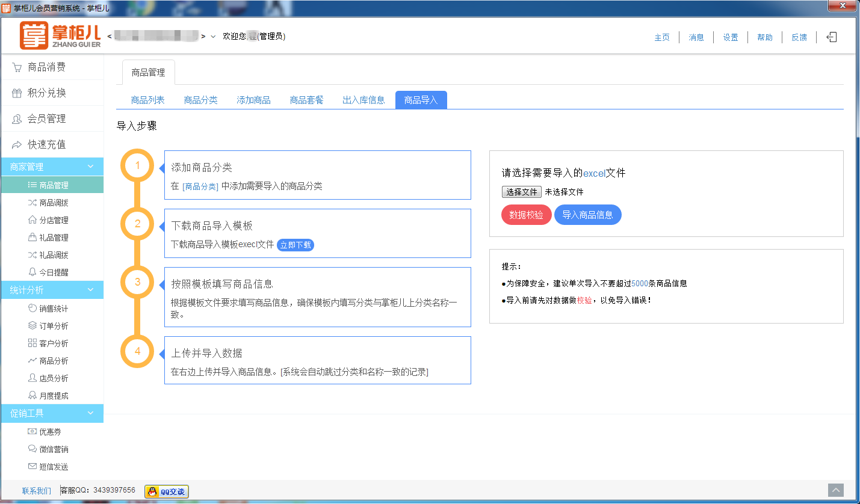Click the 商品管理 main tab
Image resolution: width=860 pixels, height=504 pixels.
(x=148, y=72)
